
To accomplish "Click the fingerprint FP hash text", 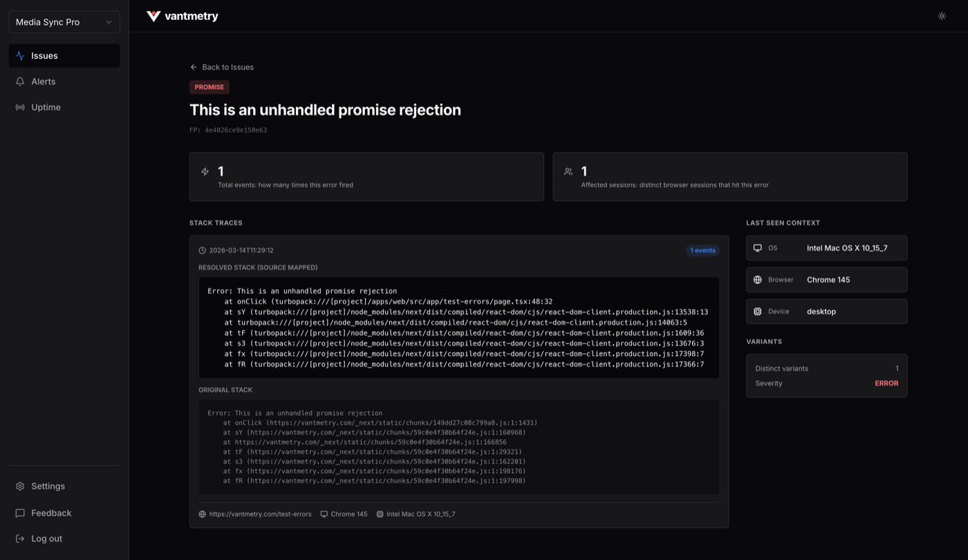I will click(228, 130).
